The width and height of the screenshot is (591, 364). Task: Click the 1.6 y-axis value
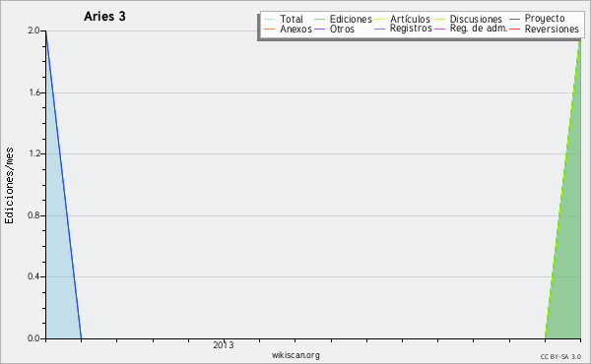(33, 92)
